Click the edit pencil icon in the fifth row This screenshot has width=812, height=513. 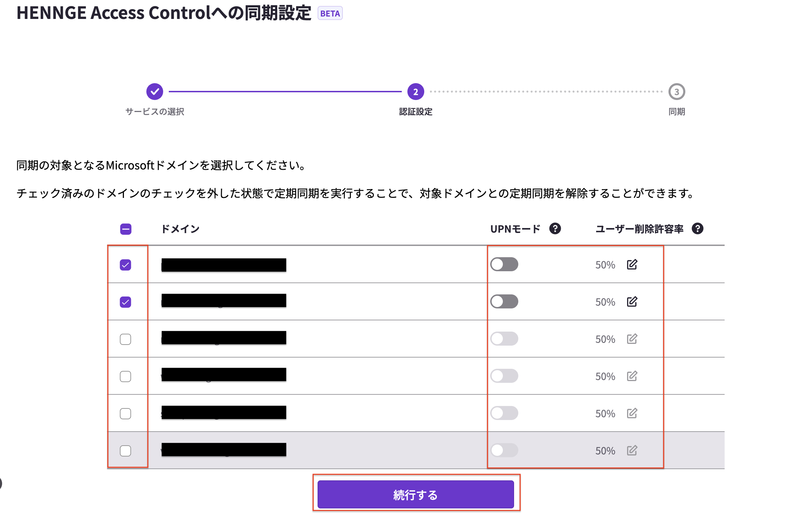(632, 413)
